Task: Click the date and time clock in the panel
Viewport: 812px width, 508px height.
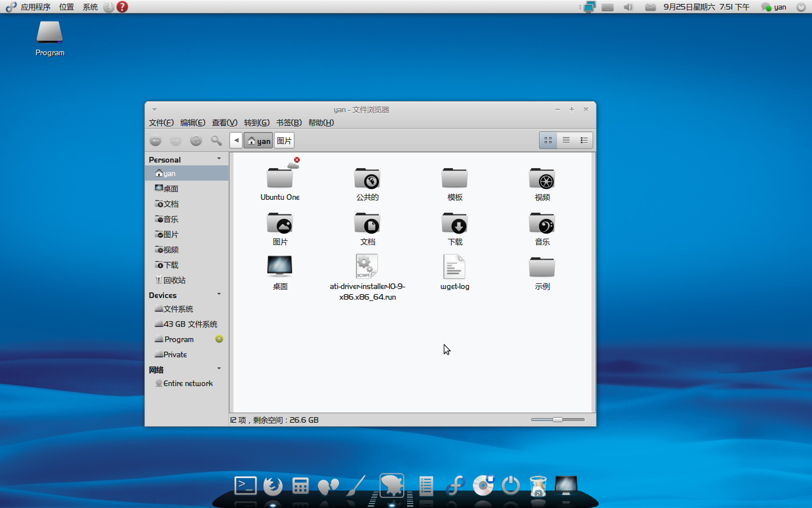Action: pos(706,7)
